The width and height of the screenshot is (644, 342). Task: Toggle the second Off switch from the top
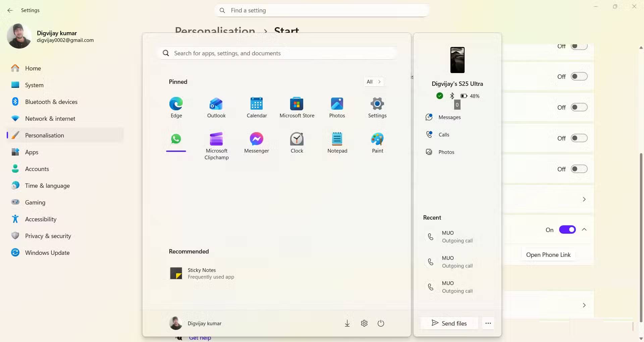[x=579, y=76]
